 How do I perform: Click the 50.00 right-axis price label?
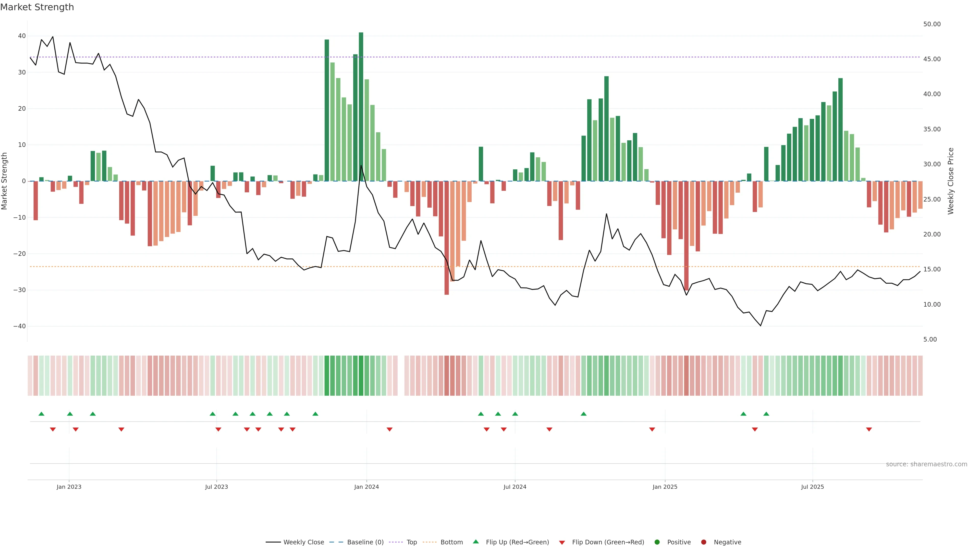[x=932, y=24]
